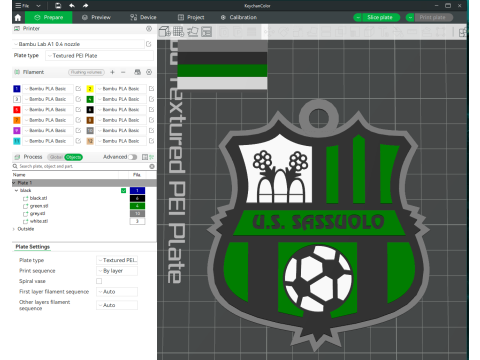This screenshot has width=480, height=360.
Task: Auto orient objects from the toolbar
Action: pos(192,32)
